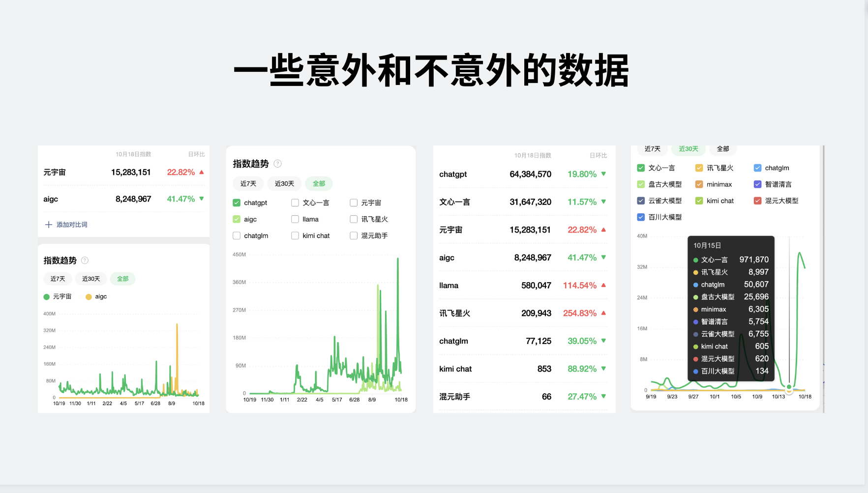Select the 全部 tab in the first panel
Screen dimensions: 868x493
(122, 279)
